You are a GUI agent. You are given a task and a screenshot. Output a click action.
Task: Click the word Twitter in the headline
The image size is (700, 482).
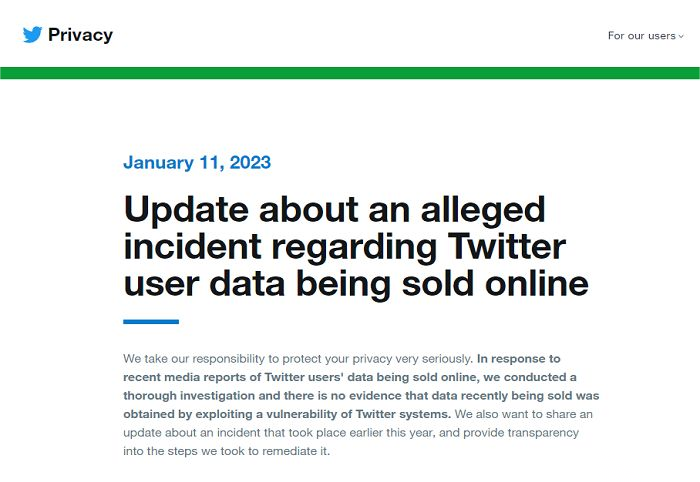click(507, 246)
